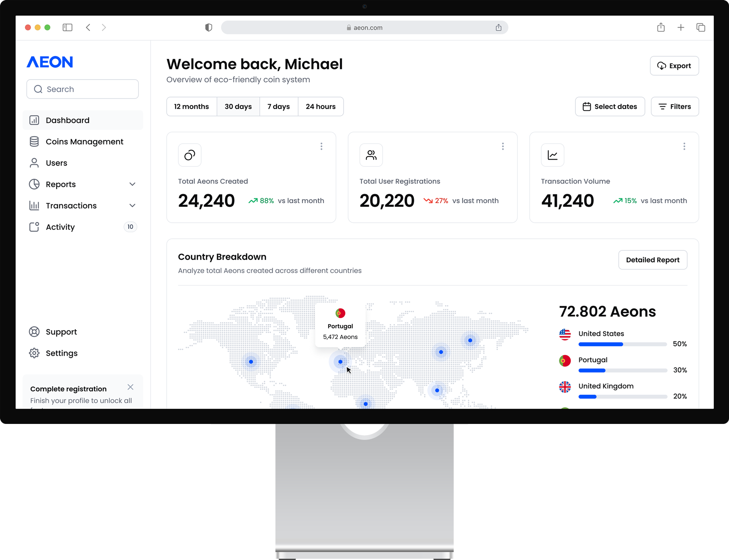729x560 pixels.
Task: Click the Total Aeons Created coins icon
Action: point(190,155)
